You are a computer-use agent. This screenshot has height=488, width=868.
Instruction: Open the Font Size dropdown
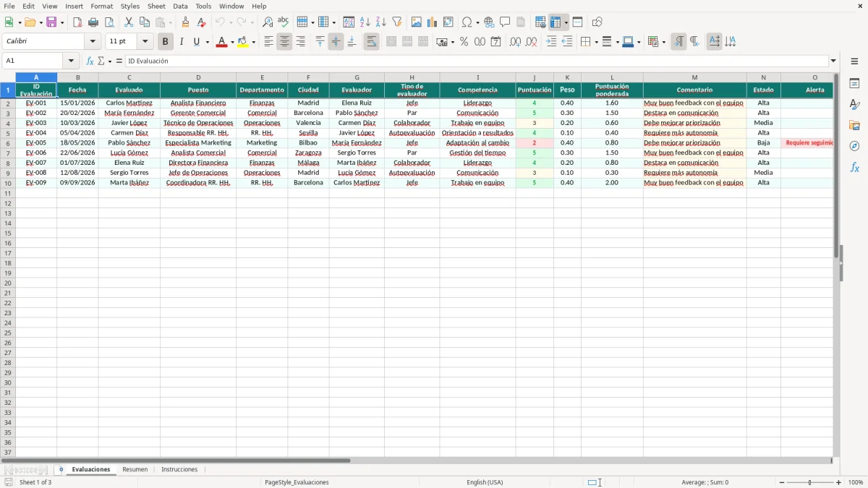(145, 42)
